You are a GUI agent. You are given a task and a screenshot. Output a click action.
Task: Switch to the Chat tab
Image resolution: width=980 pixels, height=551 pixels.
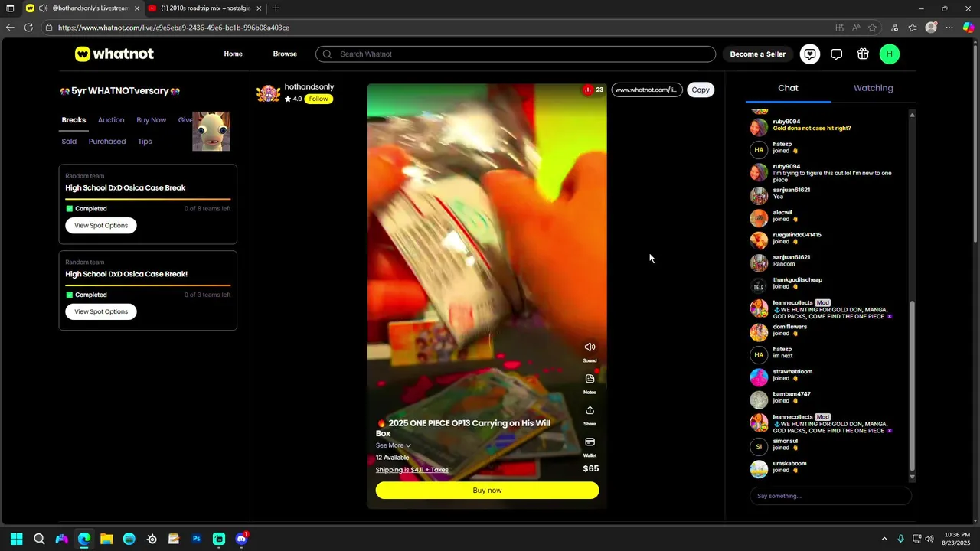click(788, 88)
